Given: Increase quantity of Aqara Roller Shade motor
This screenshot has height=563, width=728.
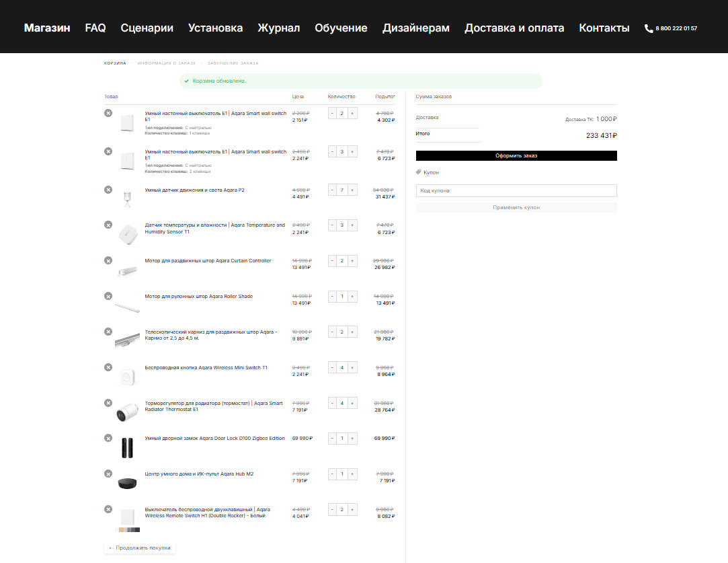Looking at the screenshot, I should (x=352, y=297).
